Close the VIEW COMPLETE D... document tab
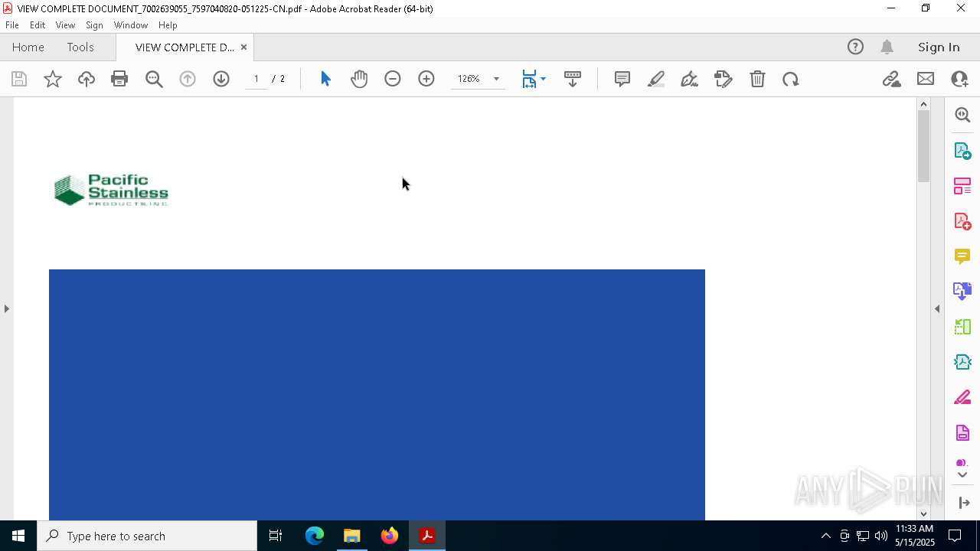980x551 pixels. 243,47
